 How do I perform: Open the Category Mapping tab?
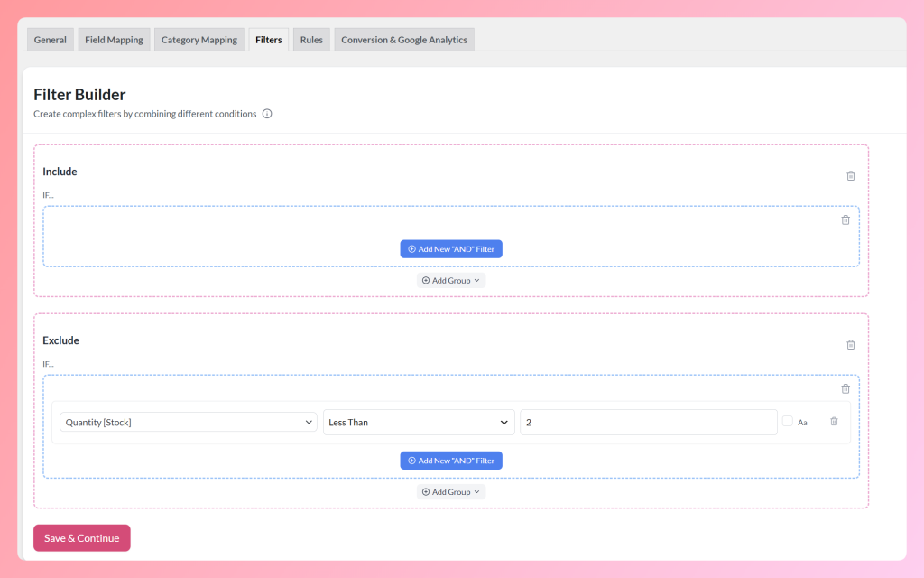pyautogui.click(x=199, y=40)
